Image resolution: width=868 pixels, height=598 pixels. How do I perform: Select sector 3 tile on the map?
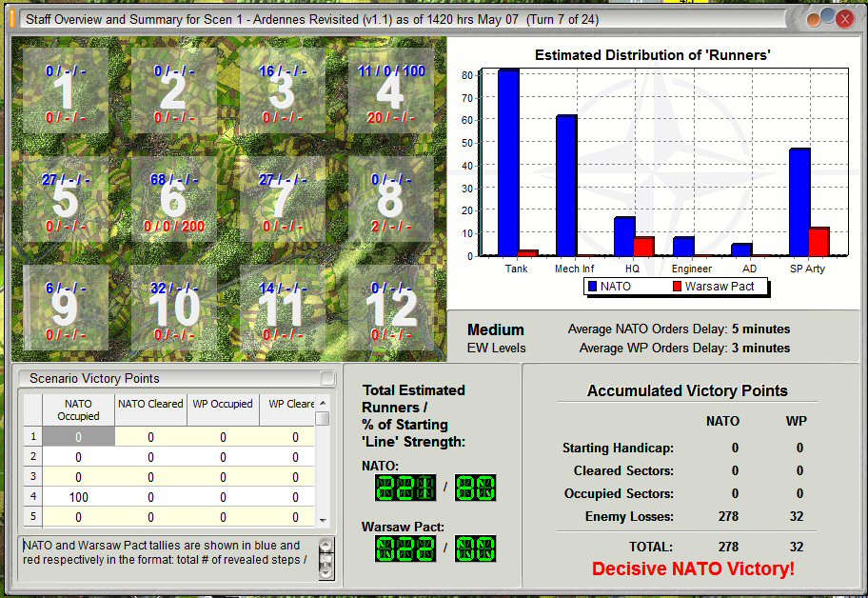pos(282,90)
